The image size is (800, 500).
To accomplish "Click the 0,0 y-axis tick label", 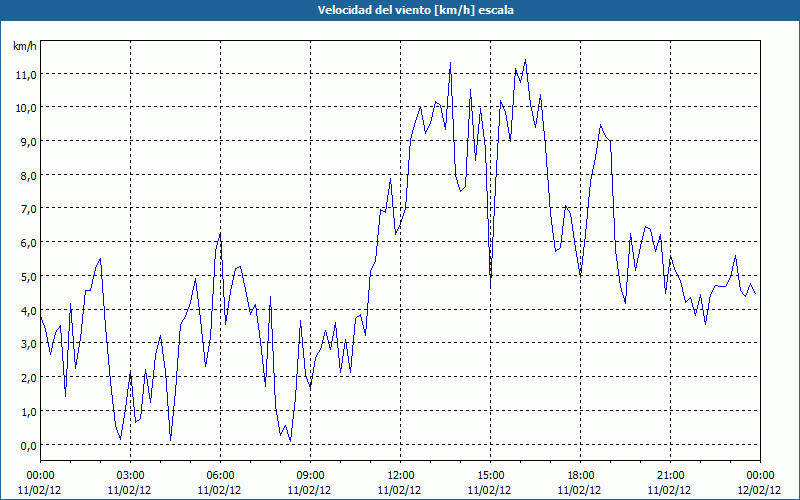I will (x=25, y=445).
